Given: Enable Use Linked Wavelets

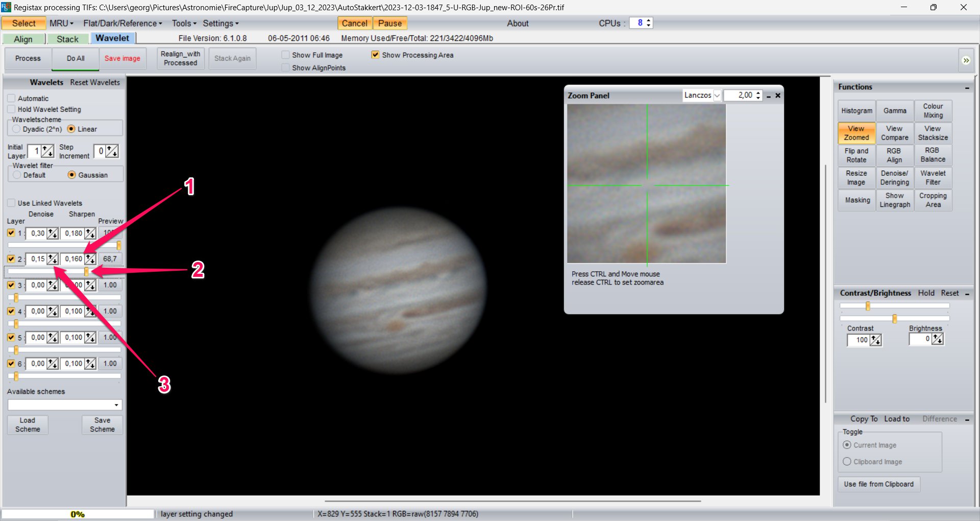Looking at the screenshot, I should (x=11, y=203).
